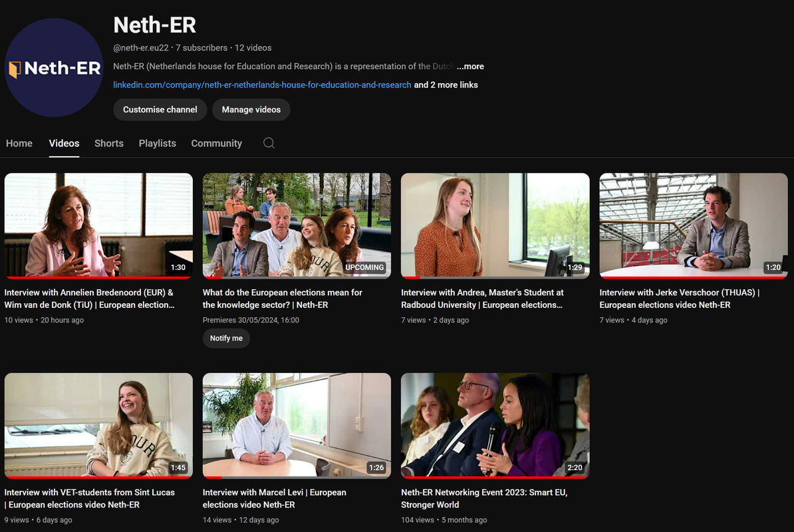This screenshot has width=794, height=532.
Task: Expand channel description with ...more
Action: point(470,66)
